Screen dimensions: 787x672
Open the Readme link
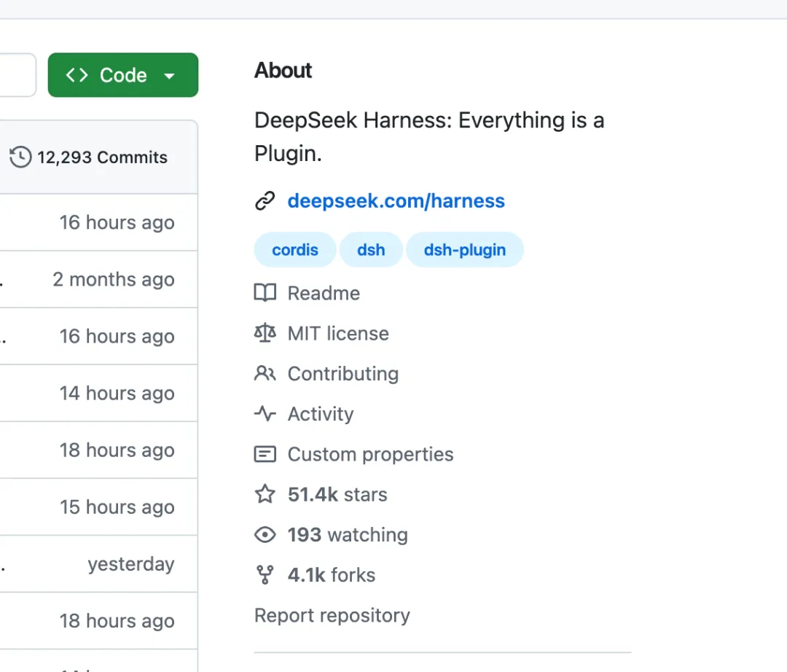point(324,293)
